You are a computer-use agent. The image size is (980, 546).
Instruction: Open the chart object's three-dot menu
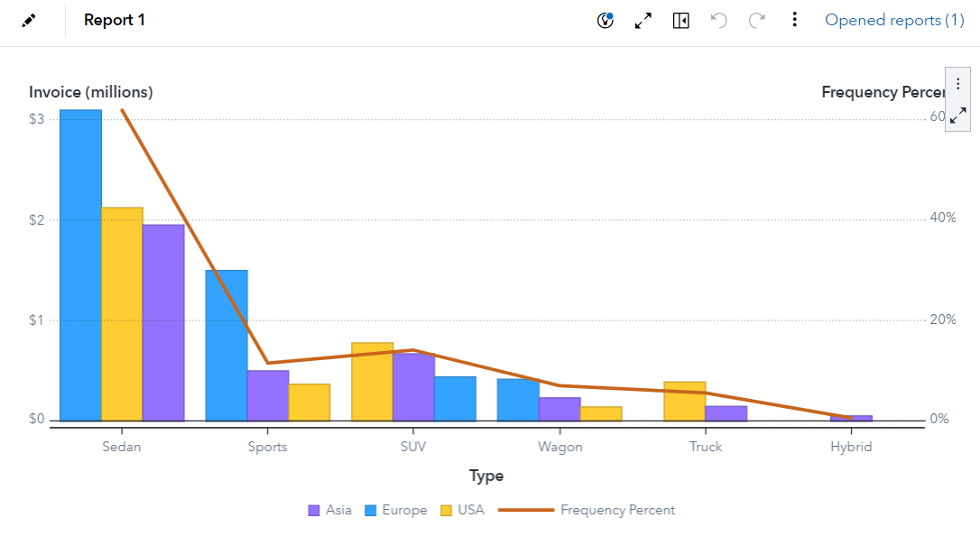958,83
